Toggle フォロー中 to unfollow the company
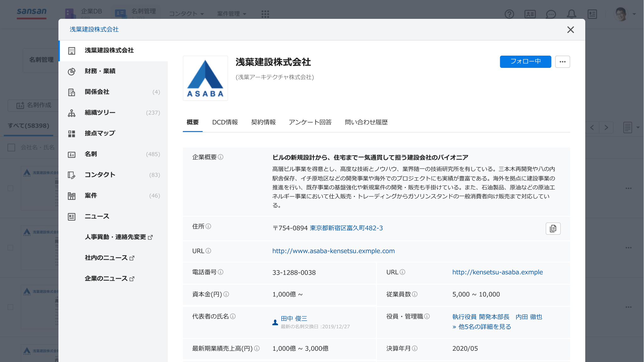The image size is (644, 362). (x=525, y=62)
